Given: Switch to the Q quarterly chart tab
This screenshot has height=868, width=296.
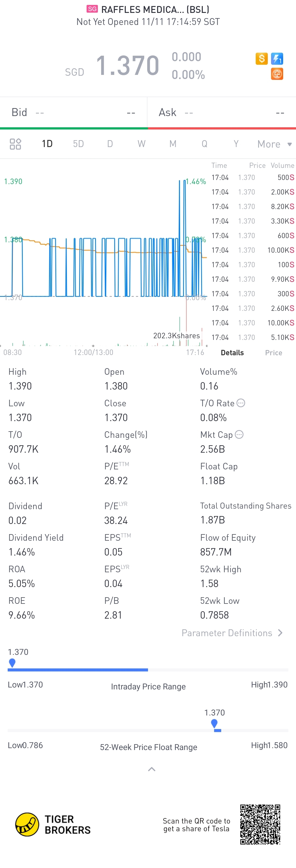Looking at the screenshot, I should (x=204, y=144).
